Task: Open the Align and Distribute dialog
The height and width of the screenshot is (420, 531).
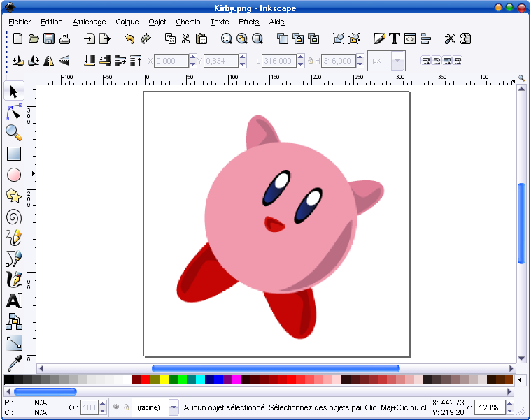Action: coord(425,38)
